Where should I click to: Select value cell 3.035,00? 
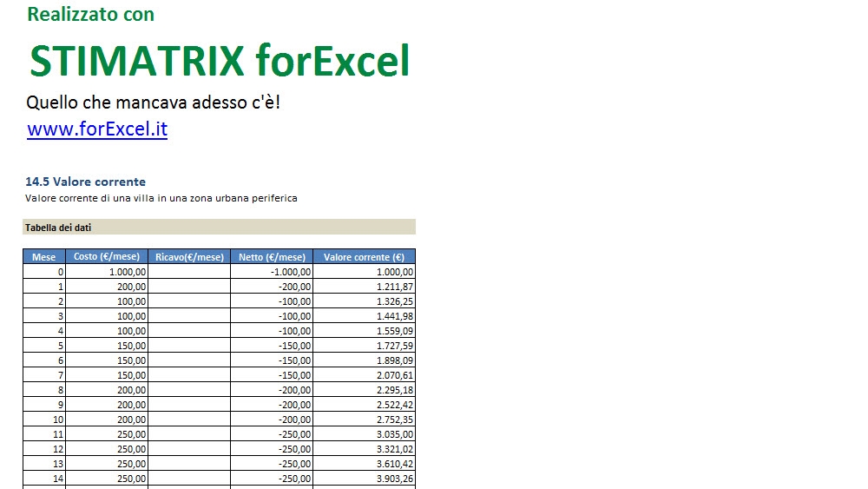pos(365,434)
